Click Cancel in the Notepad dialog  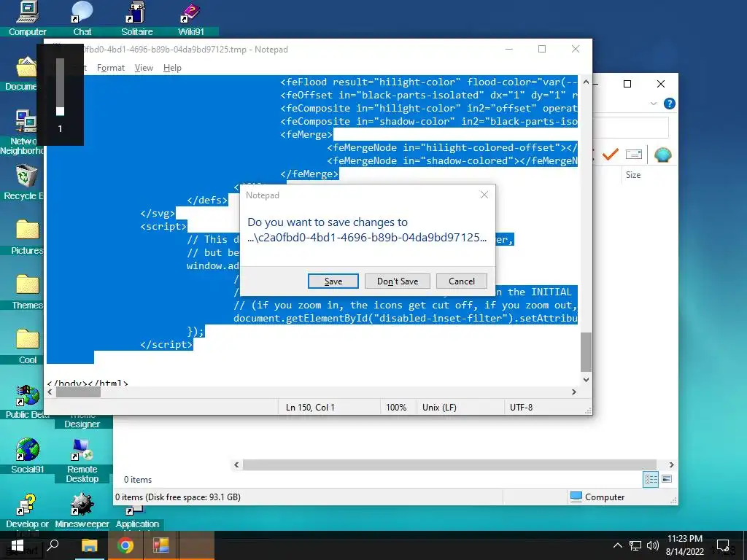click(x=462, y=281)
